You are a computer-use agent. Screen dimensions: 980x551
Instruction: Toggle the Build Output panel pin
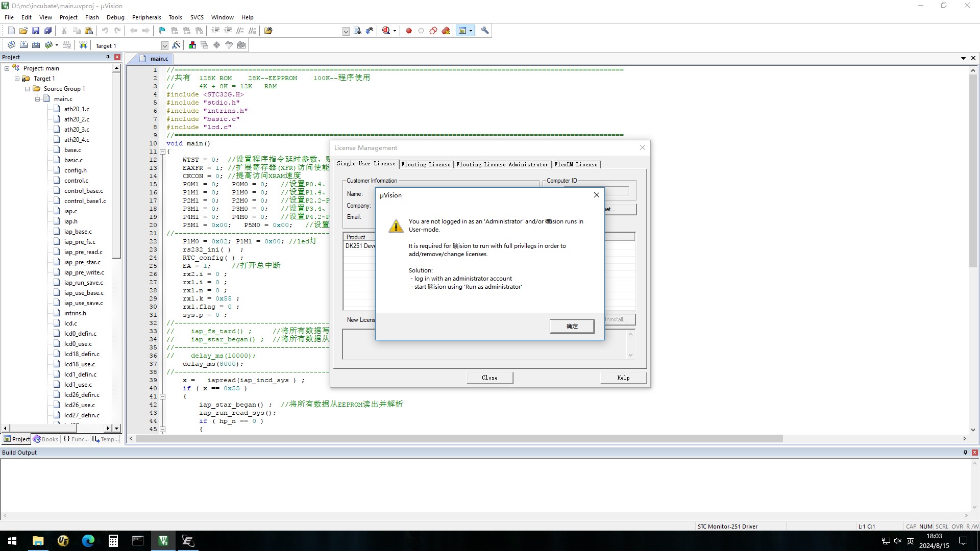tap(965, 453)
